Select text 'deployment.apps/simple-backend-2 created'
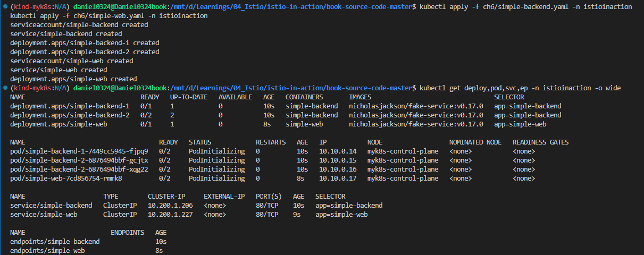This screenshot has width=644, height=255. 85,52
